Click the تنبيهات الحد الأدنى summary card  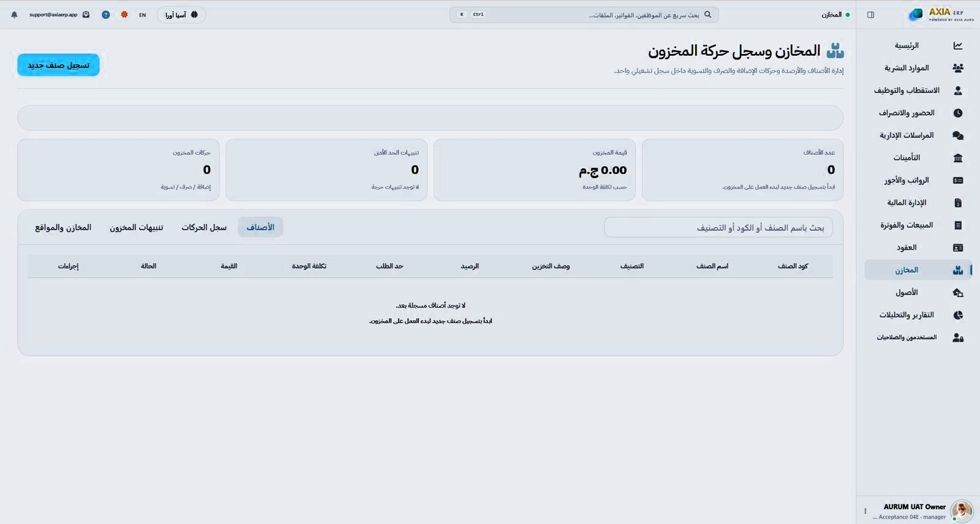click(326, 170)
